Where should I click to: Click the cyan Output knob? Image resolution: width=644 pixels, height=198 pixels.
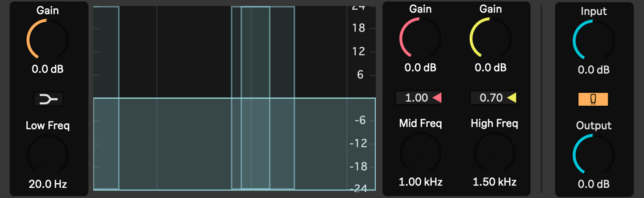593,155
